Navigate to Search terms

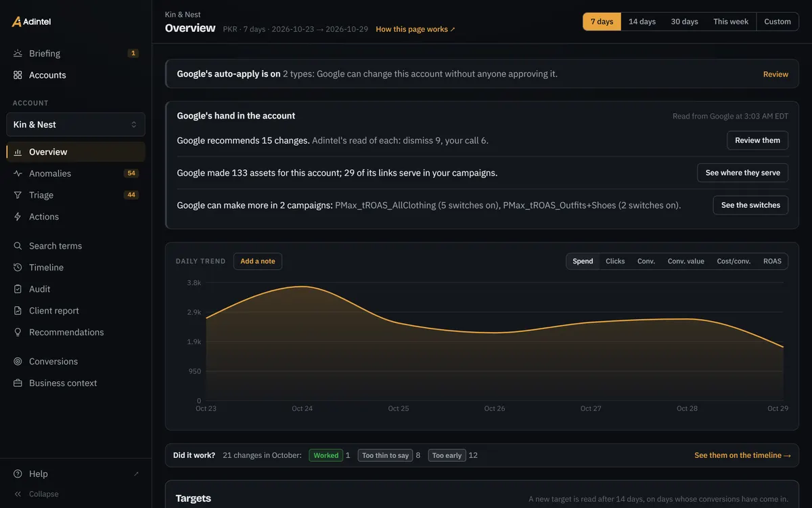(76, 246)
